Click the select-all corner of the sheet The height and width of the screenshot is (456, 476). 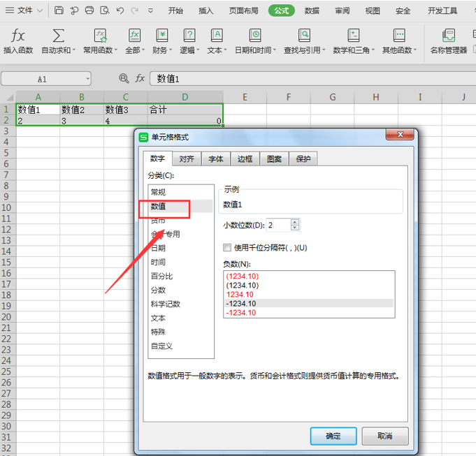(10, 97)
